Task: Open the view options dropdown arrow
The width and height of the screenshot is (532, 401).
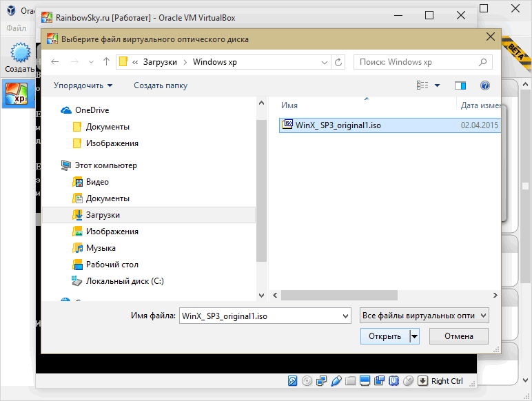Action: 438,85
